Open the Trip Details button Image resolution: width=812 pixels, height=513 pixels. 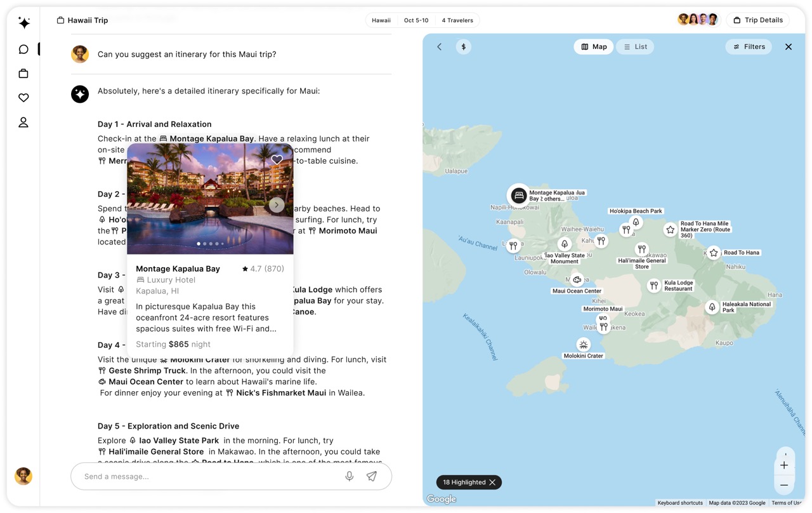(x=757, y=20)
